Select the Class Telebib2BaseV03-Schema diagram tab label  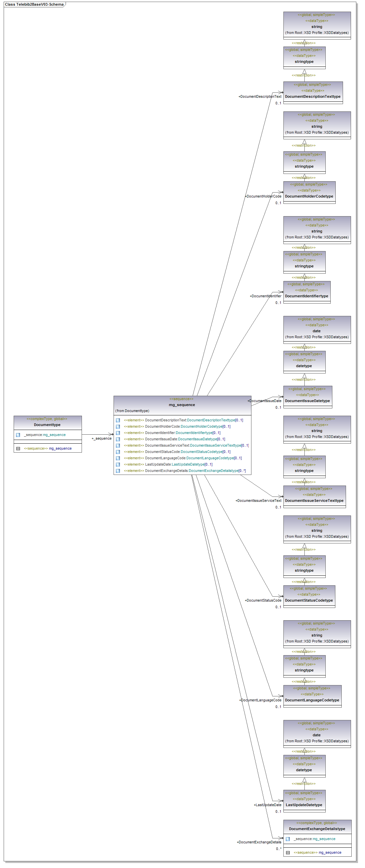coord(34,4)
